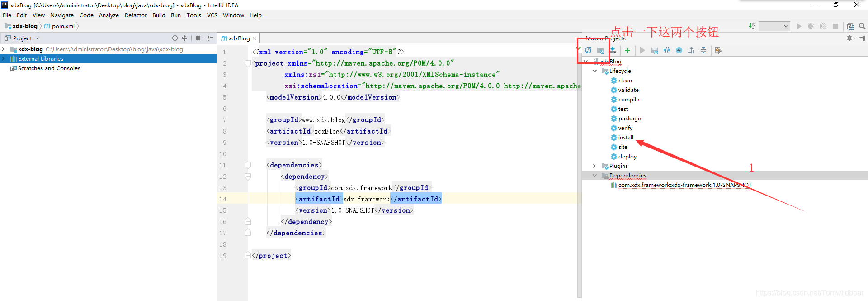Open VCS menu
This screenshot has height=301, width=868.
(x=212, y=15)
